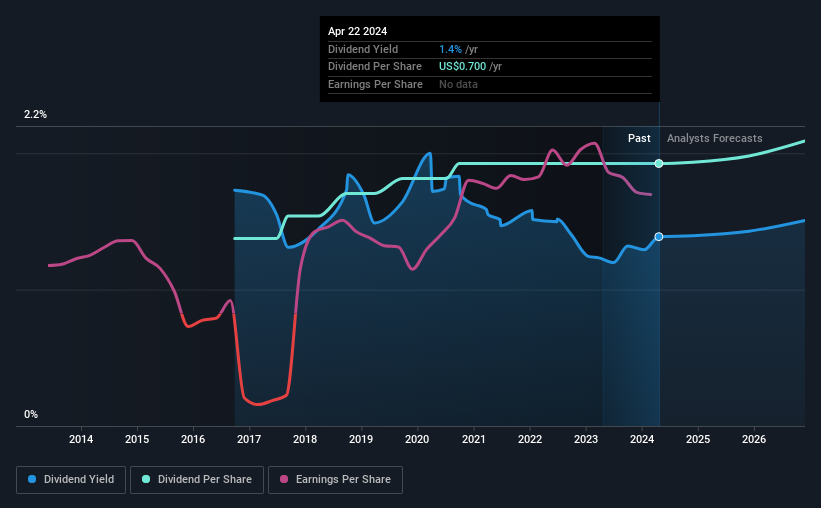Click the 2015 x-axis label
This screenshot has width=821, height=508.
pyautogui.click(x=137, y=439)
